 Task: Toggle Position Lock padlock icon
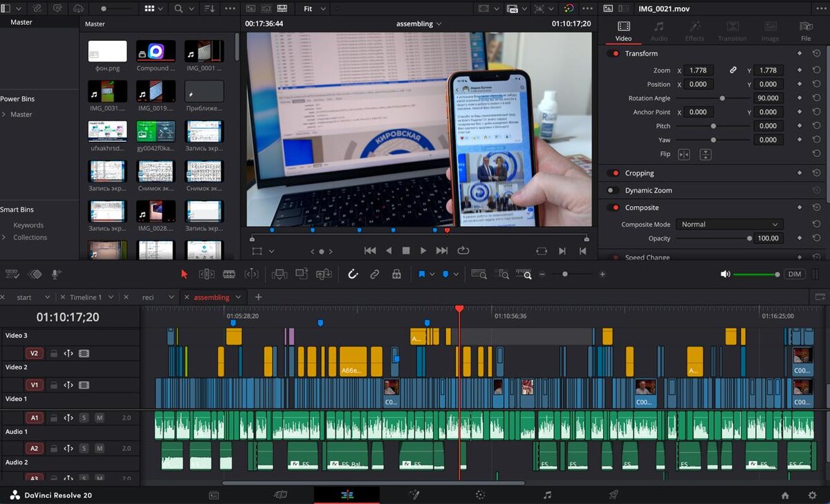click(396, 274)
